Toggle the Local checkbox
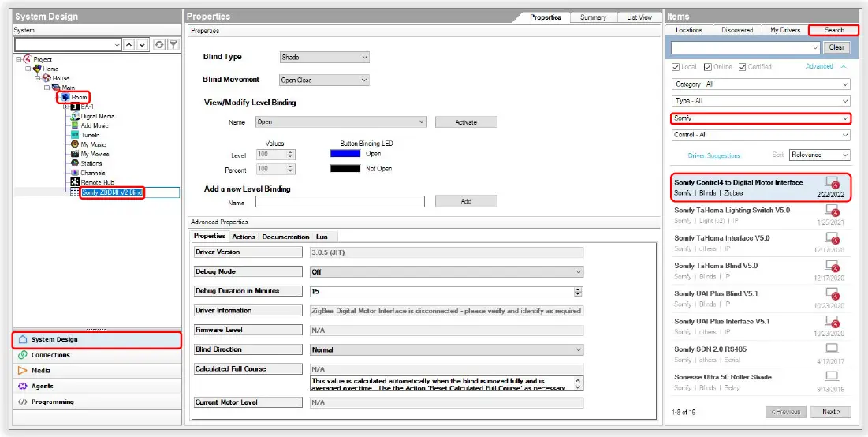Screen dimensions: 868x437 point(676,67)
